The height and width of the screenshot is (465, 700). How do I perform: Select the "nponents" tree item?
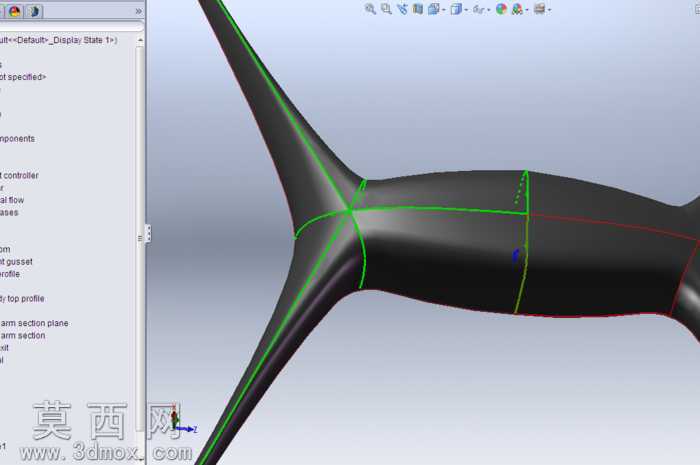pos(17,138)
